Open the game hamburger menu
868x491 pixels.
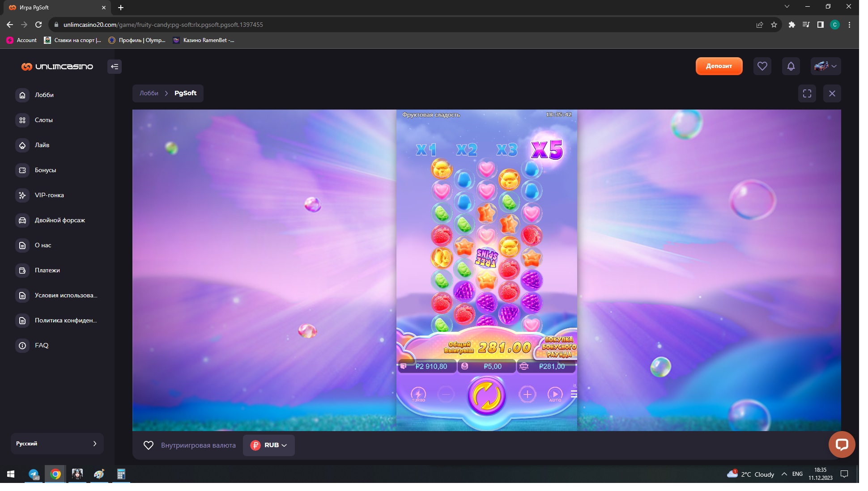tap(574, 394)
